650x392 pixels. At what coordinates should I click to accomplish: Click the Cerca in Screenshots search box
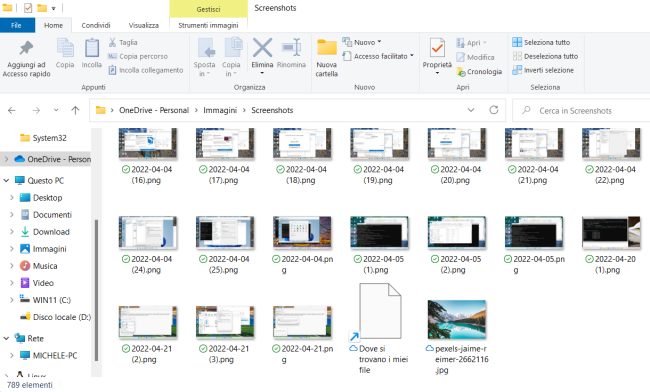tap(581, 111)
